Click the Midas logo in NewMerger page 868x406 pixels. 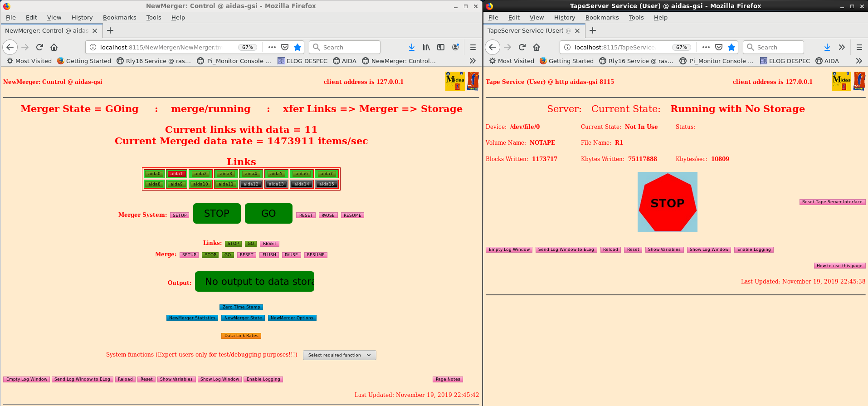[455, 81]
